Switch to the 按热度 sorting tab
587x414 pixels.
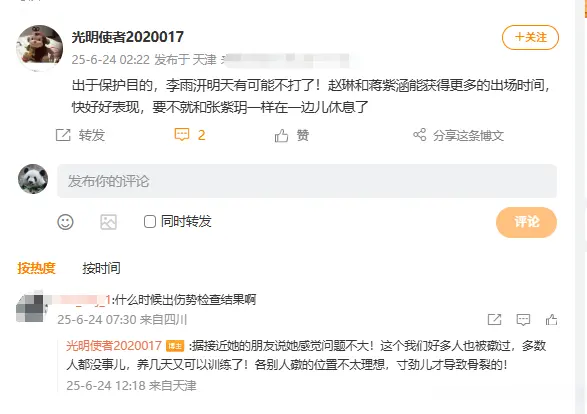point(36,268)
